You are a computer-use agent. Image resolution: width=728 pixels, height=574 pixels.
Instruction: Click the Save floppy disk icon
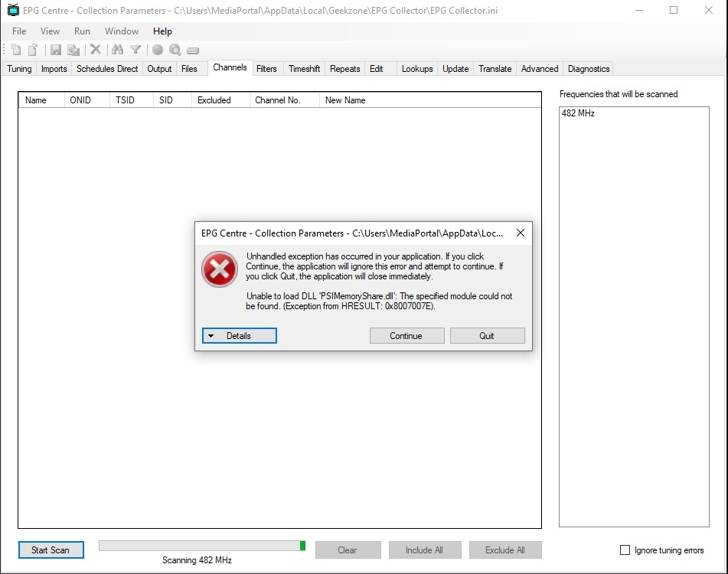click(56, 50)
